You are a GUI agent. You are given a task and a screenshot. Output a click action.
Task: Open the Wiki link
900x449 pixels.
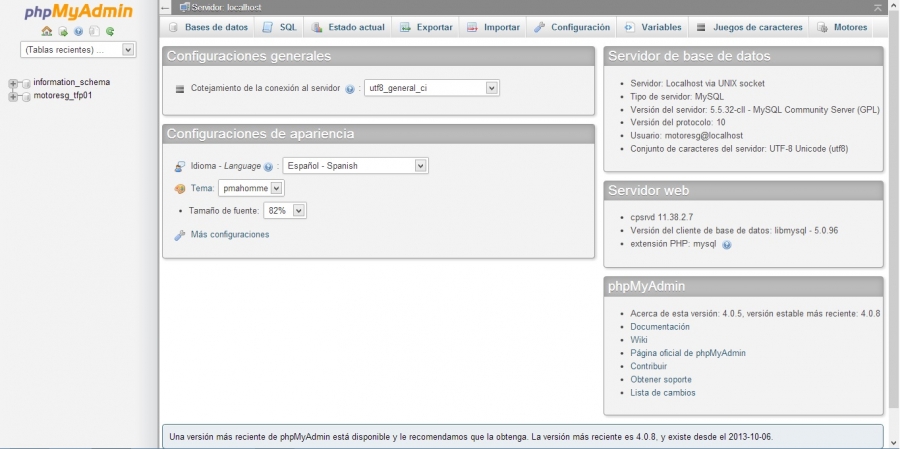point(638,339)
